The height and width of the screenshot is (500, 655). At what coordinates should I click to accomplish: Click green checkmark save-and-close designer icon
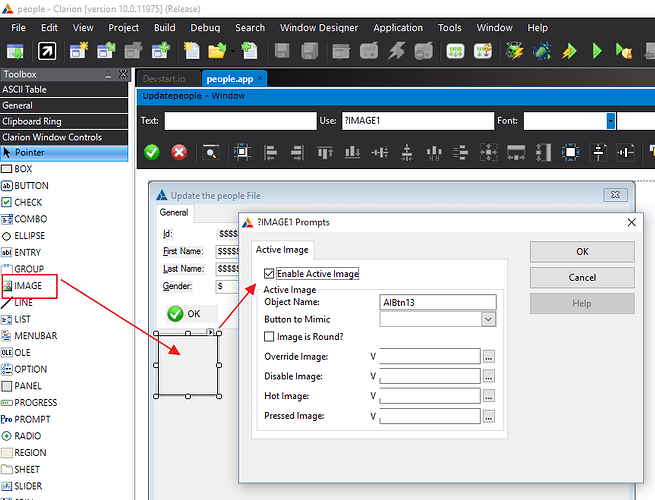(x=152, y=152)
